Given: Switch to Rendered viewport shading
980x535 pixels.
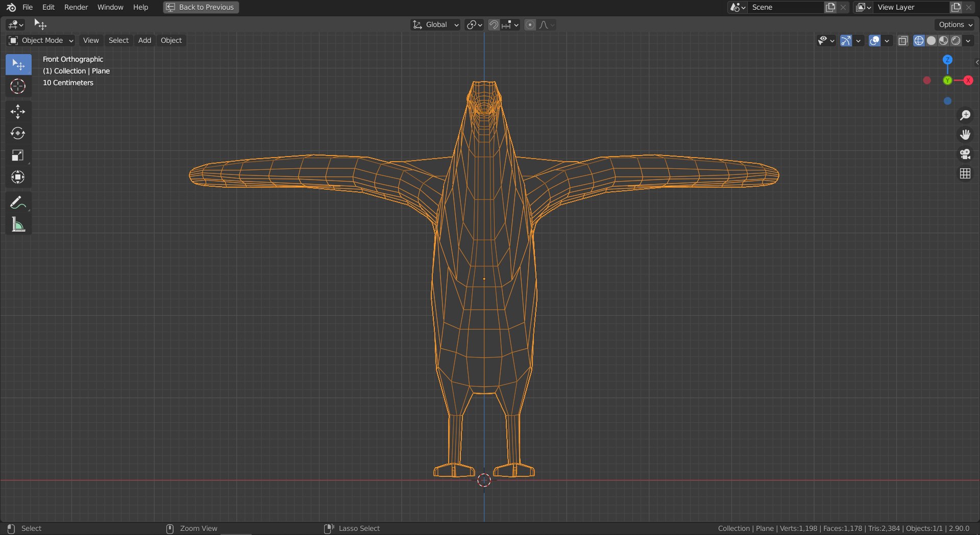Looking at the screenshot, I should click(955, 41).
